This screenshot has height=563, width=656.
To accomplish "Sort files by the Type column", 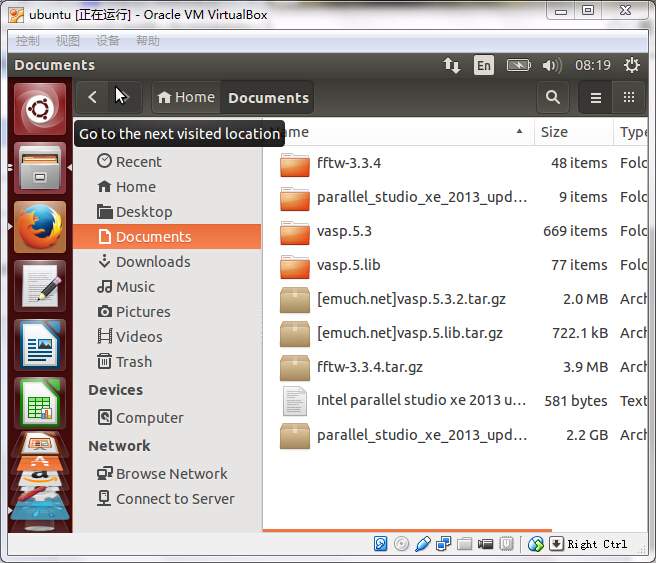I will 630,132.
